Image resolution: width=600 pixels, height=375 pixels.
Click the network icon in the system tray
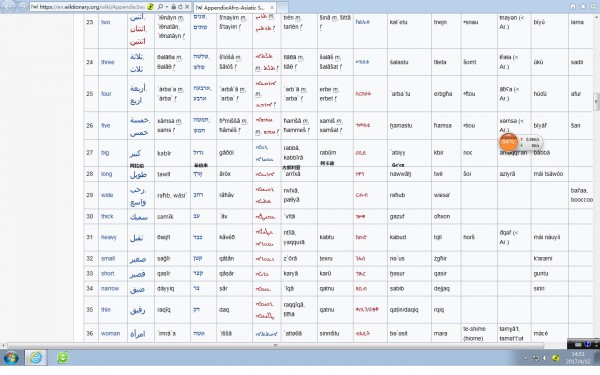[535, 358]
